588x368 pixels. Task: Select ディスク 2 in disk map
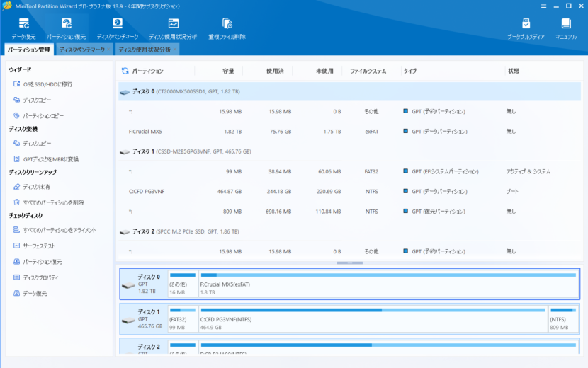pos(144,347)
